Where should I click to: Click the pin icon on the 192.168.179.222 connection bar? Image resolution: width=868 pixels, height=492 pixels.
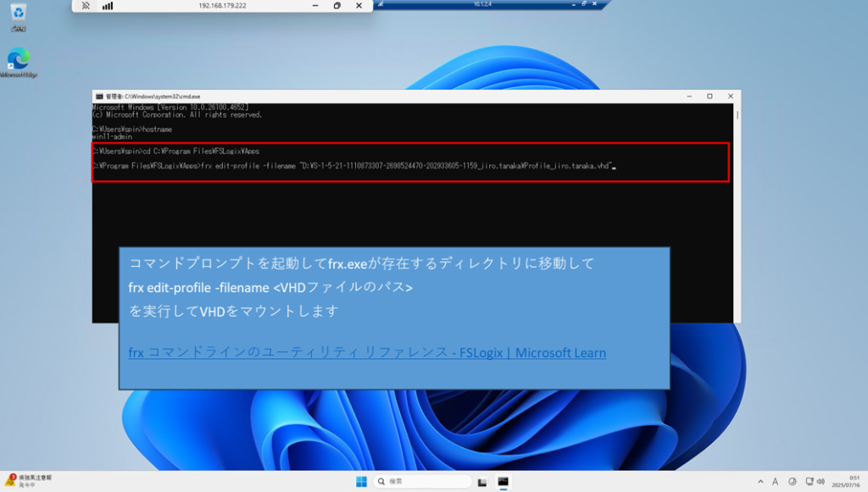(x=86, y=6)
